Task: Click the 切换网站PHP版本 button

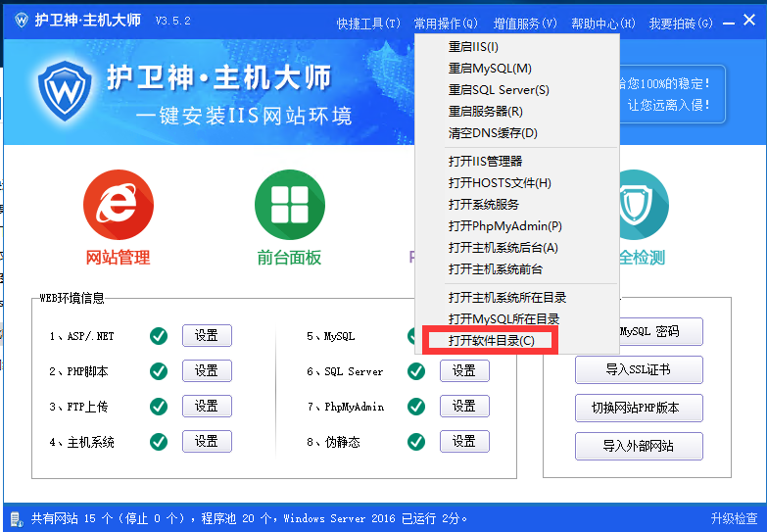Action: point(639,408)
